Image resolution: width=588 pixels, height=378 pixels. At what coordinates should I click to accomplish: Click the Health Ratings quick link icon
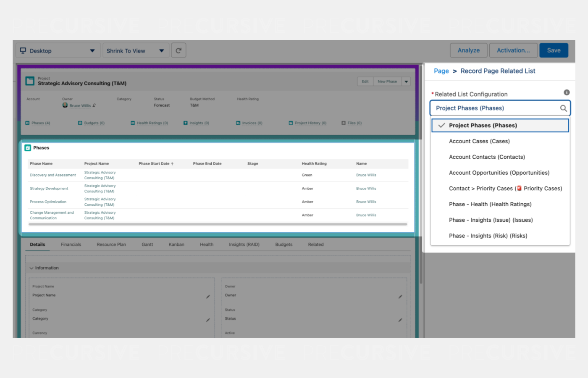point(133,123)
